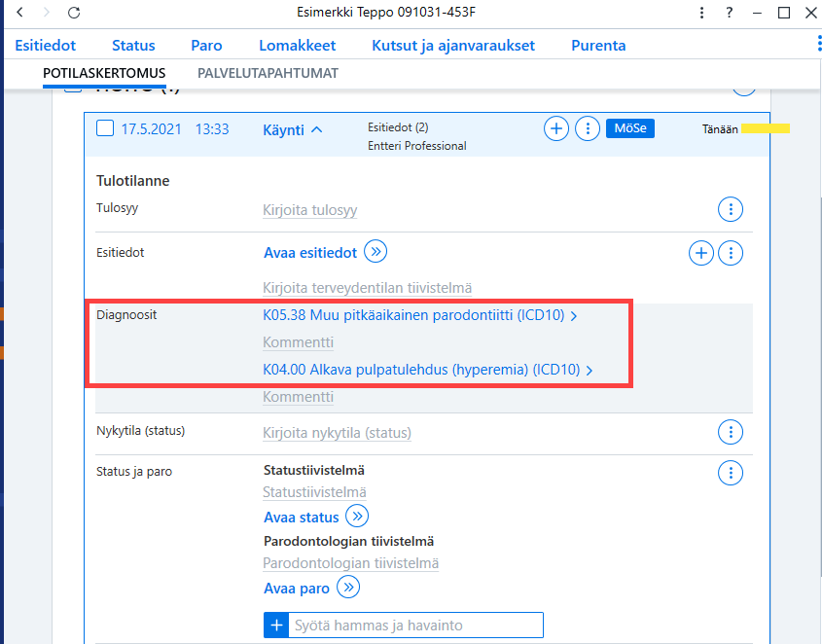Viewport: 822px width, 644px height.
Task: Click the back arrow in title bar
Action: pyautogui.click(x=19, y=12)
